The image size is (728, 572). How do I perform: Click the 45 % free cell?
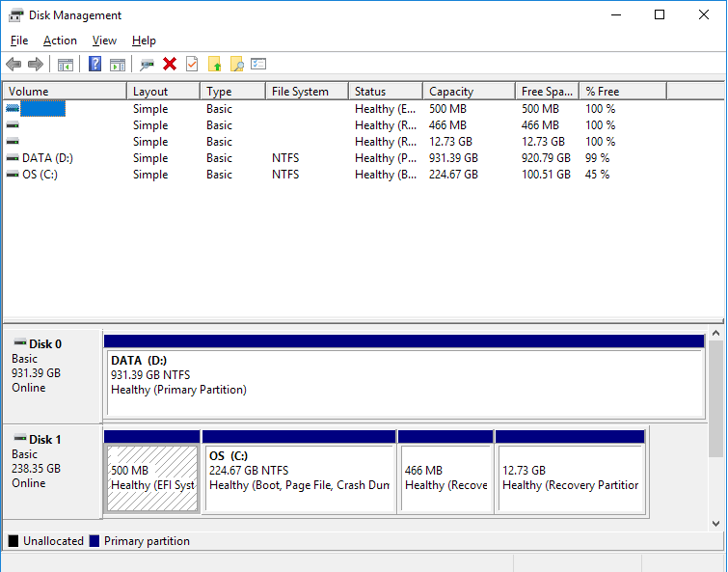pyautogui.click(x=597, y=175)
